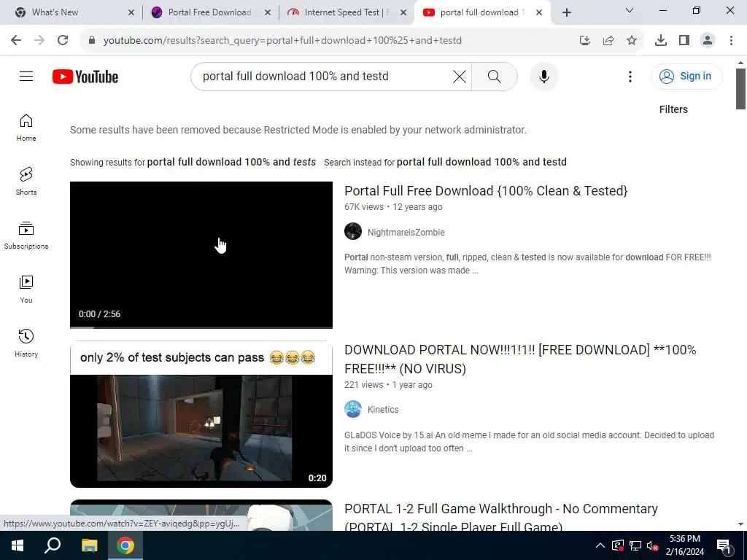
Task: Open Portal Full Free Download video title
Action: [486, 190]
